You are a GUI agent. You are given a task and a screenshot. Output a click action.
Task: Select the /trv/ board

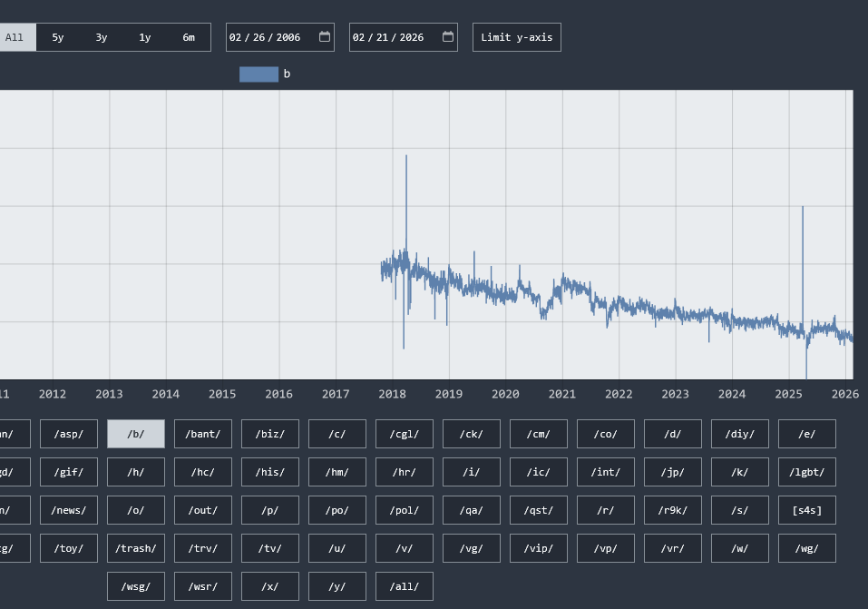pyautogui.click(x=203, y=548)
